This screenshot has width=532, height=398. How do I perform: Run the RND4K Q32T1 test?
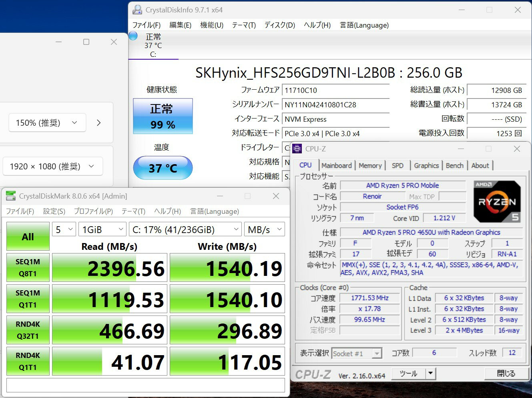pyautogui.click(x=28, y=330)
